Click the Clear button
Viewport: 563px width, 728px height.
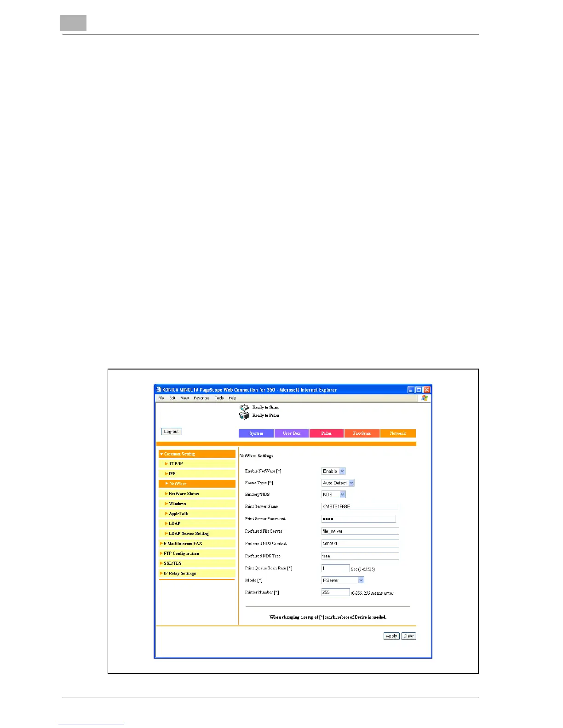pos(408,636)
